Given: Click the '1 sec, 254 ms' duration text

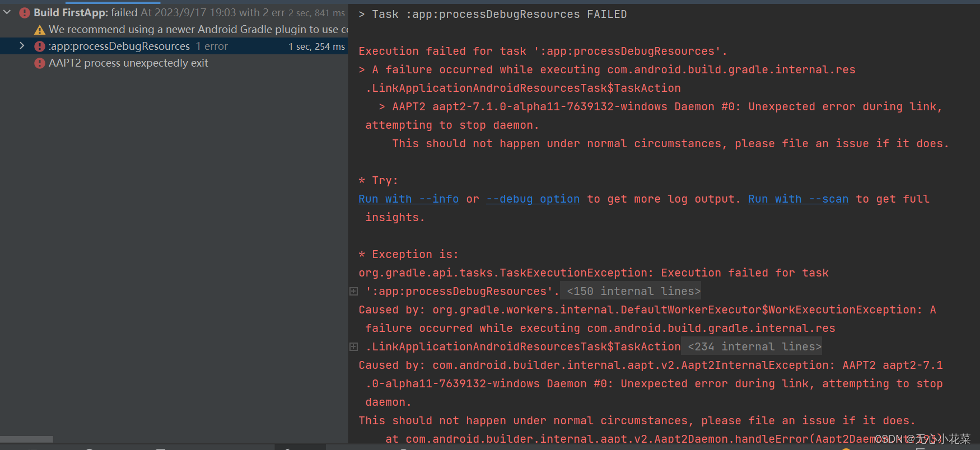Looking at the screenshot, I should point(316,46).
